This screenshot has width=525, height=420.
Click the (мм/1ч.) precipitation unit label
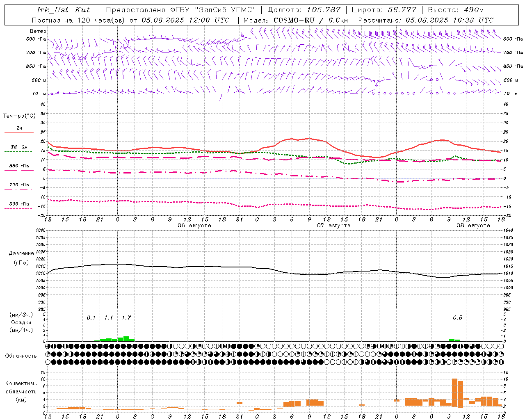click(x=21, y=330)
